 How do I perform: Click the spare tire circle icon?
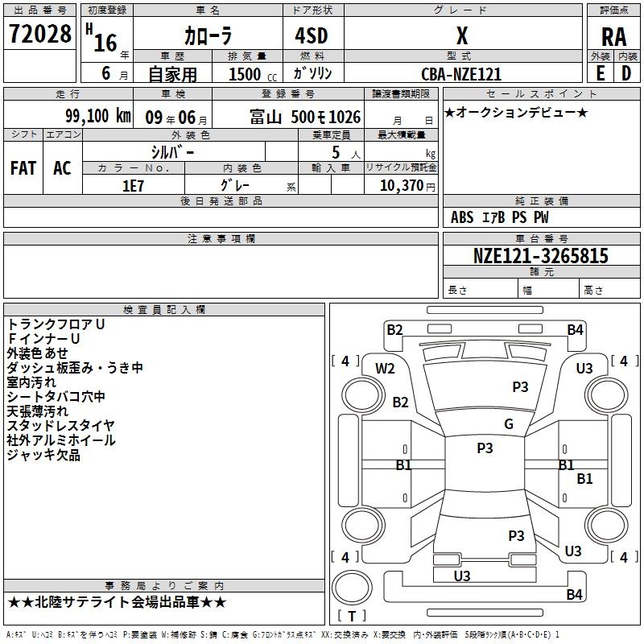(352, 587)
